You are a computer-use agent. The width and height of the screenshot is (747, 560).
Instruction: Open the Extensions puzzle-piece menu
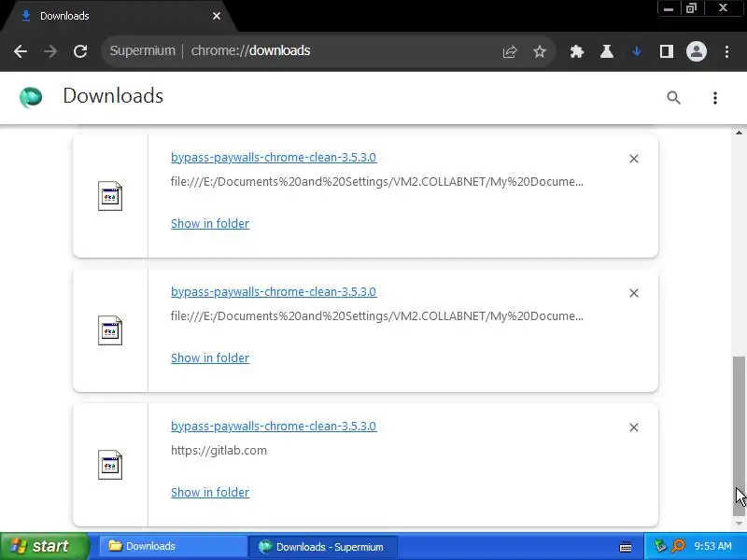tap(577, 51)
